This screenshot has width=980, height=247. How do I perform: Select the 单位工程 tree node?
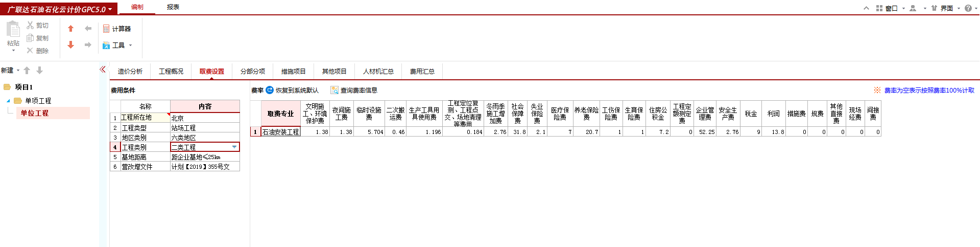(x=53, y=113)
